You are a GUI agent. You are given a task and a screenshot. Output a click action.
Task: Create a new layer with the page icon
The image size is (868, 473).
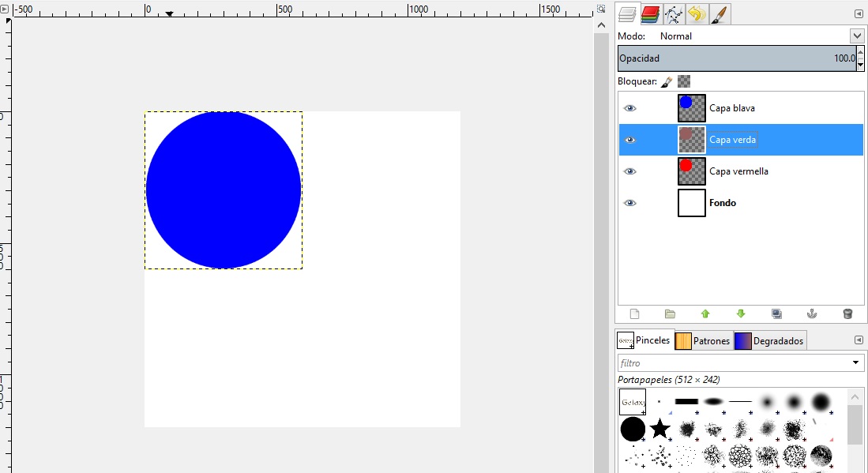(633, 313)
